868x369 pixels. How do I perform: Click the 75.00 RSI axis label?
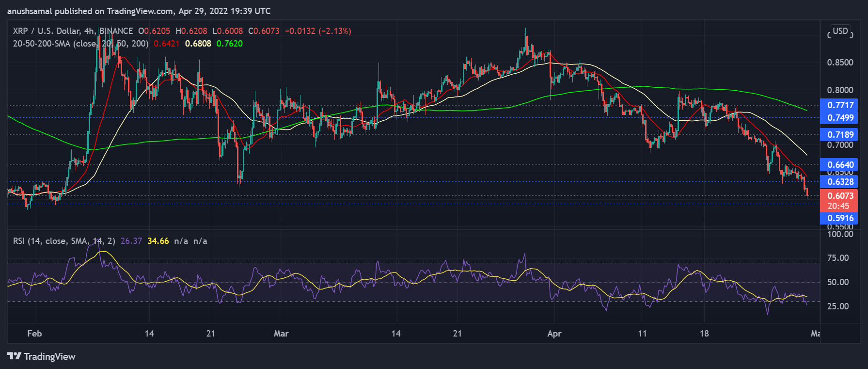(x=838, y=258)
